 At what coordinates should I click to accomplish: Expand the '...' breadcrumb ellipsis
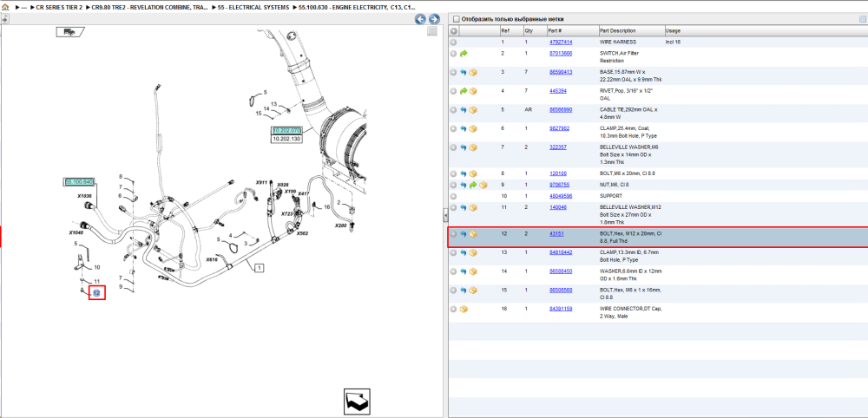(23, 8)
